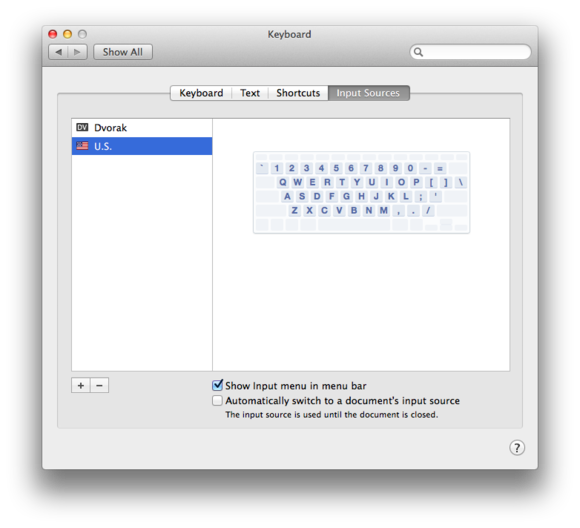Click the yellow minimize window button
The image size is (580, 528).
(67, 34)
